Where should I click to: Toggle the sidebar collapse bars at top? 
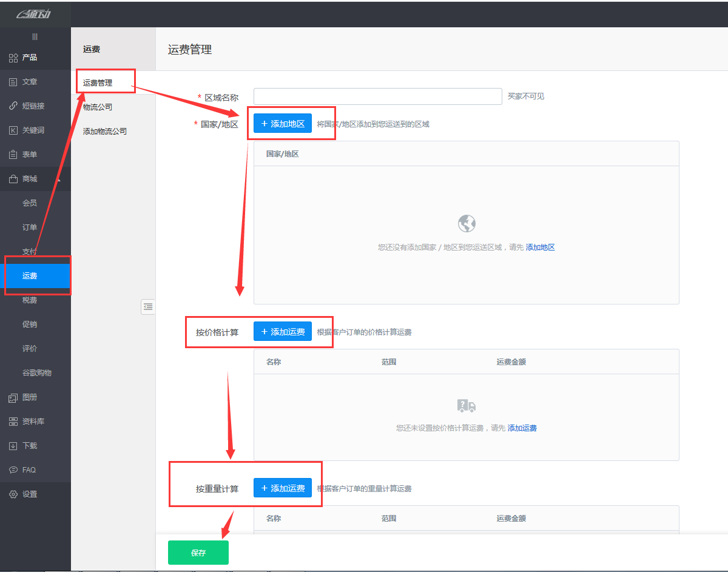[35, 37]
